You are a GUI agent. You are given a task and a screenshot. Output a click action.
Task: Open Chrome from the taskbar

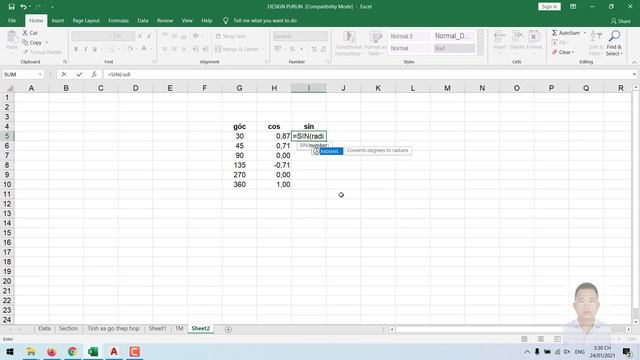(x=72, y=351)
